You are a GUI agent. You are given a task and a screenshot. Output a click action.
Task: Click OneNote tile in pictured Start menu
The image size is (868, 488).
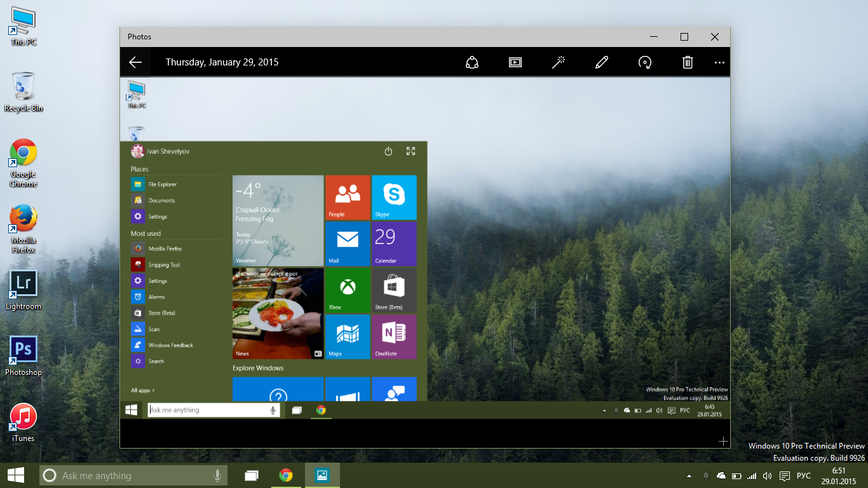[x=394, y=337]
